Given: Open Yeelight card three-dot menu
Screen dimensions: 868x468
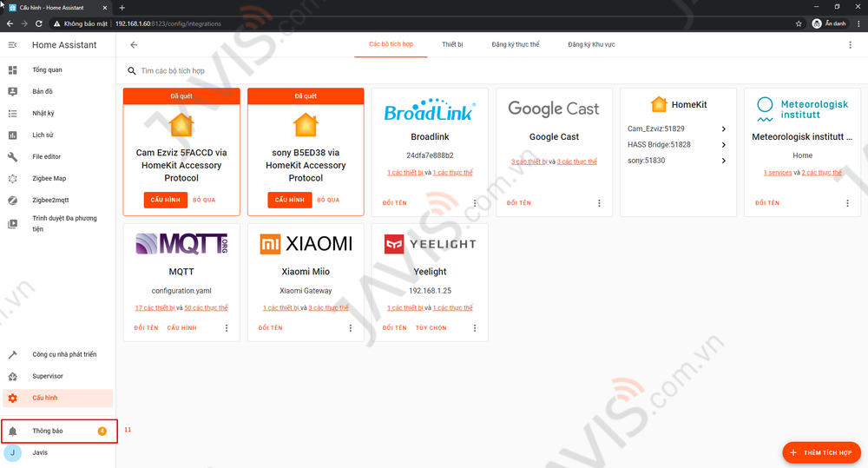Looking at the screenshot, I should pyautogui.click(x=475, y=328).
